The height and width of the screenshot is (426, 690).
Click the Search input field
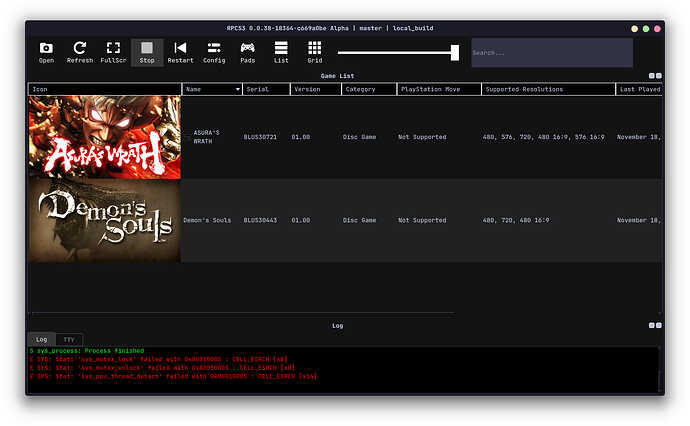550,53
